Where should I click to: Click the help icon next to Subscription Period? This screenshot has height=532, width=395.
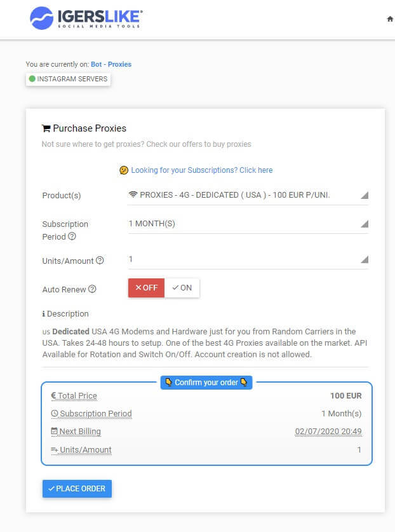72,236
